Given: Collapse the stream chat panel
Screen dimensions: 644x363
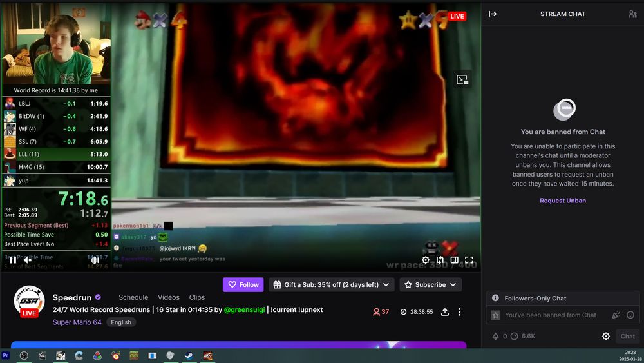Looking at the screenshot, I should (x=493, y=14).
